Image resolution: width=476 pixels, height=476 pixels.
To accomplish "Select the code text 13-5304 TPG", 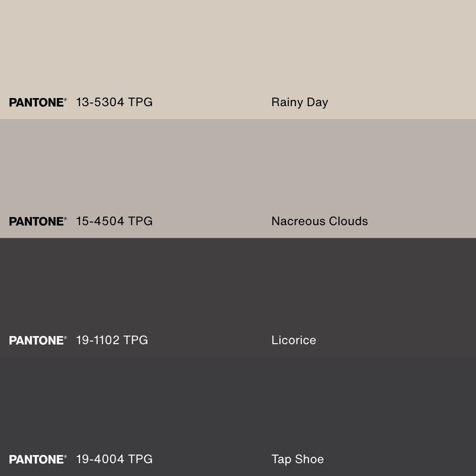I will tap(114, 102).
